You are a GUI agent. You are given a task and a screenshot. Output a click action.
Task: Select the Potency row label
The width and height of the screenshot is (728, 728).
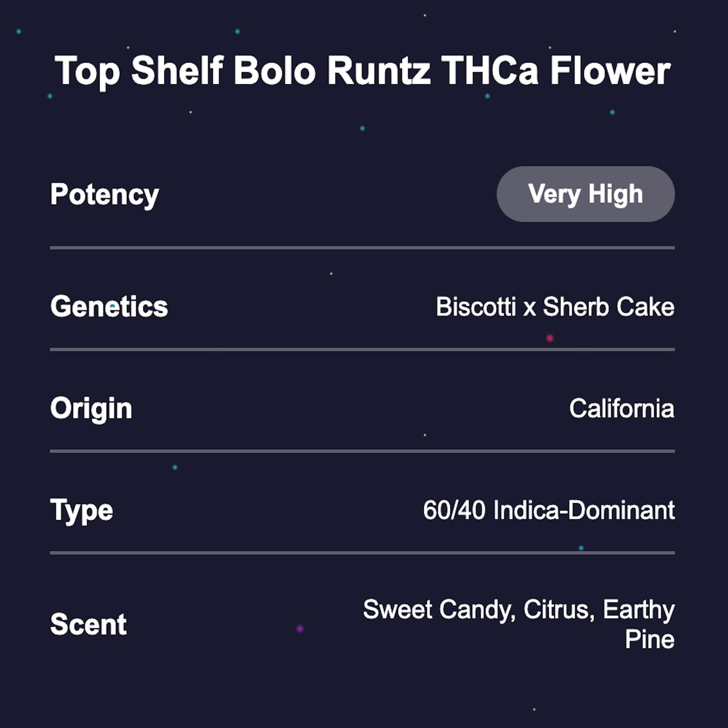104,195
